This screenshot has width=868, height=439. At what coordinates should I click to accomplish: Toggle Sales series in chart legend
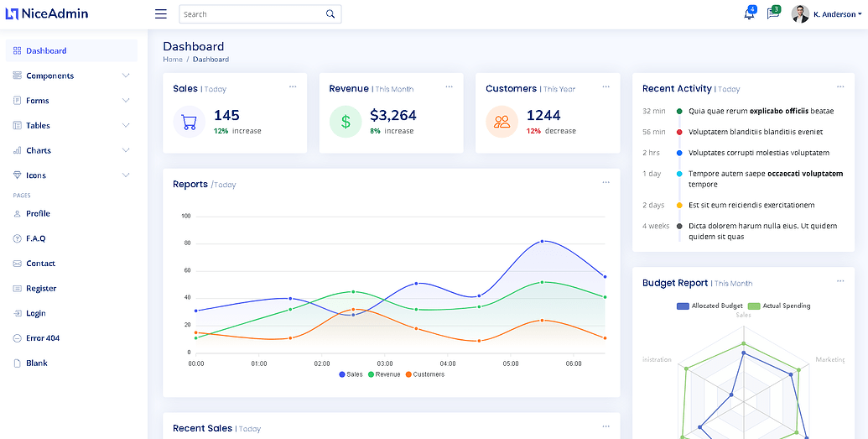pyautogui.click(x=351, y=374)
